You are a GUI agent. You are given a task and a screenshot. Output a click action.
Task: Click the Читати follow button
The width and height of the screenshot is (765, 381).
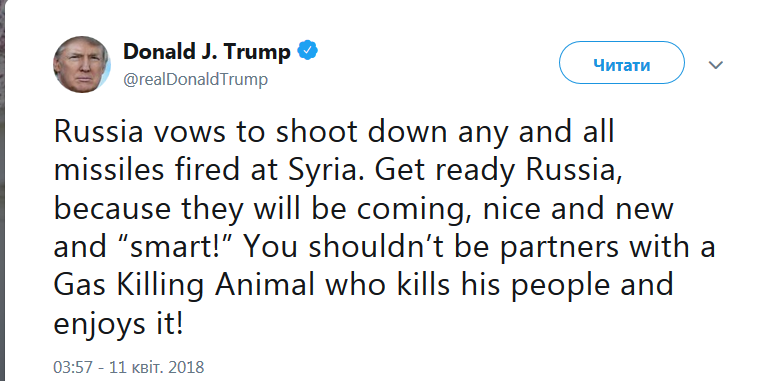click(x=622, y=63)
